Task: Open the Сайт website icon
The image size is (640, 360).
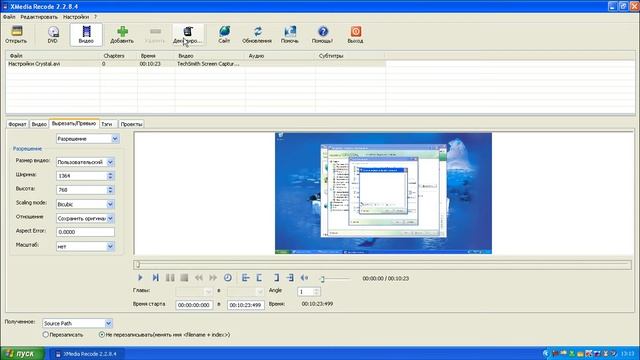Action: click(224, 35)
